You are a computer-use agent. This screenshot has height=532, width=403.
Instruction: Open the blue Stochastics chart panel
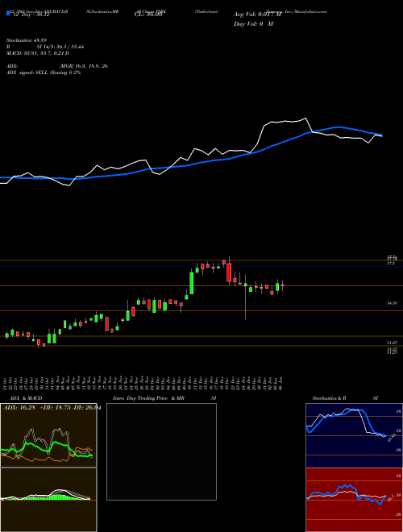pos(354,435)
